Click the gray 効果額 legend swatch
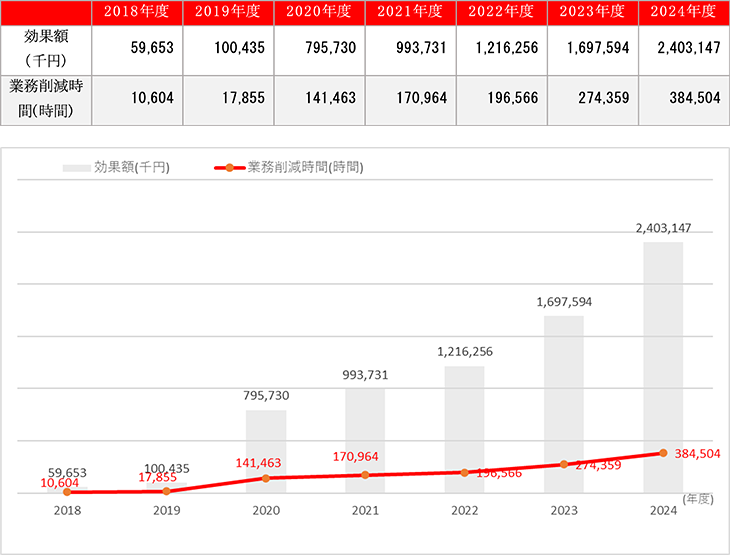The height and width of the screenshot is (555, 730). pyautogui.click(x=76, y=168)
